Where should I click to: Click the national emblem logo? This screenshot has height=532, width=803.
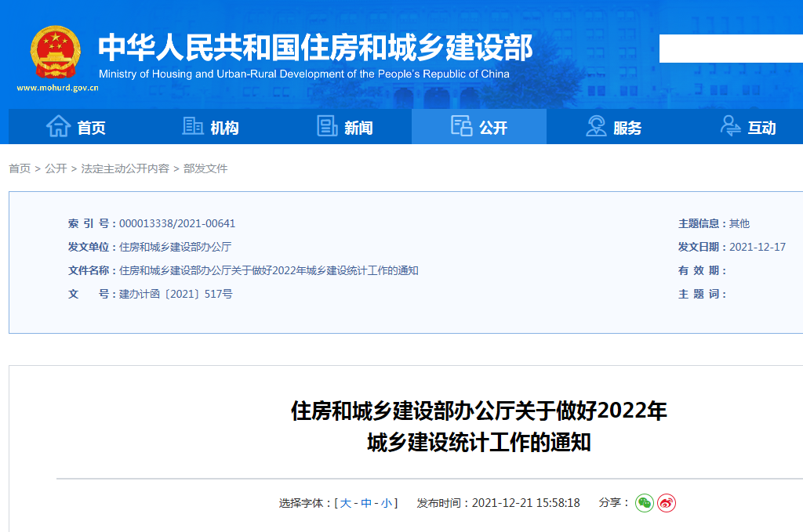(56, 52)
